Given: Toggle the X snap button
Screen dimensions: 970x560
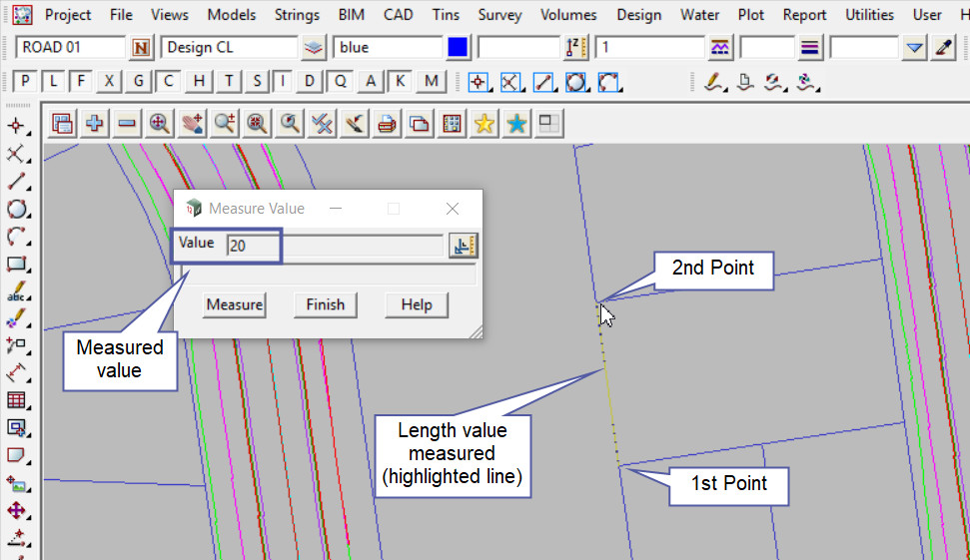Looking at the screenshot, I should point(110,81).
